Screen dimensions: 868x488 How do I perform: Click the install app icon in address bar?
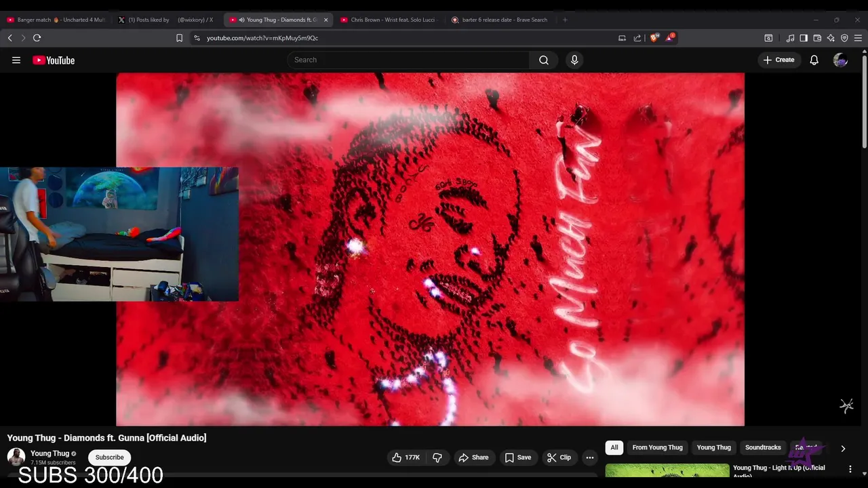click(x=622, y=38)
